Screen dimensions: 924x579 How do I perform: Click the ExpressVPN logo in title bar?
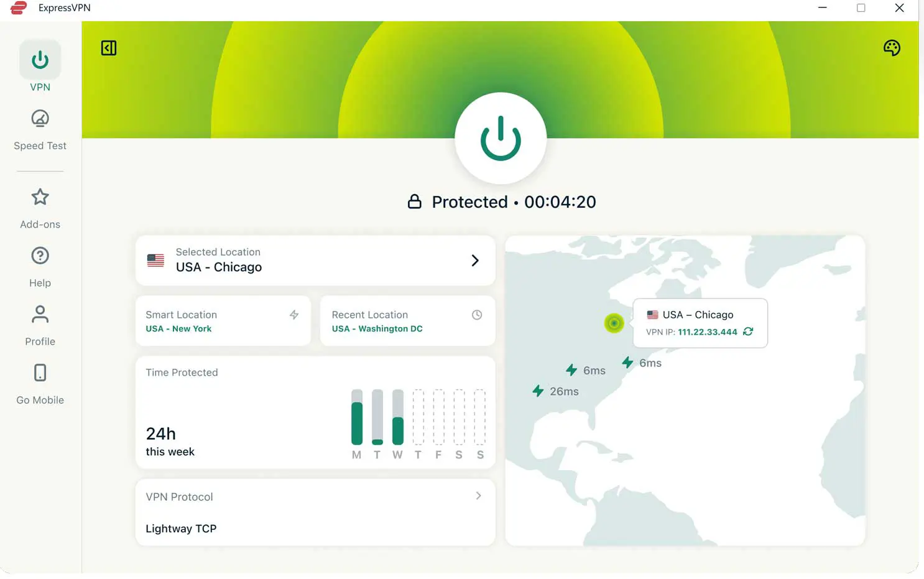19,8
